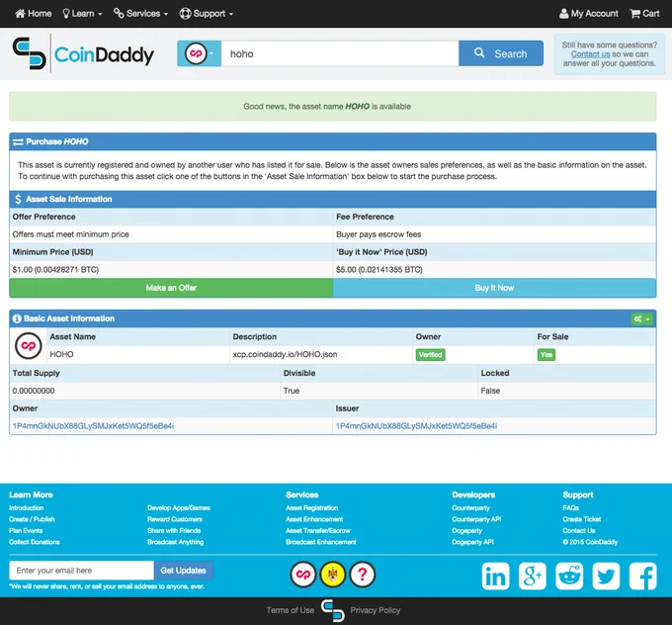Open the footer "Develop Apps/Games" link
Image resolution: width=672 pixels, height=625 pixels.
tap(179, 508)
